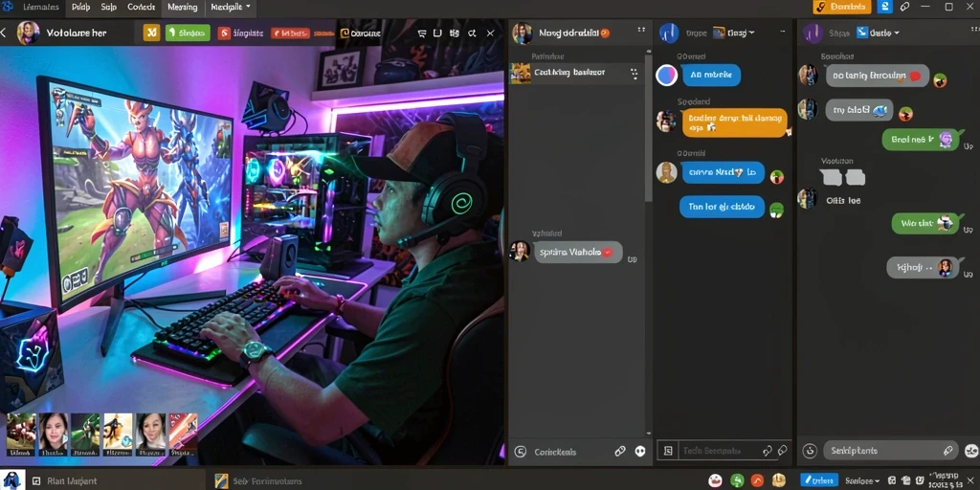Click the square outline icon in the stream header

437,33
